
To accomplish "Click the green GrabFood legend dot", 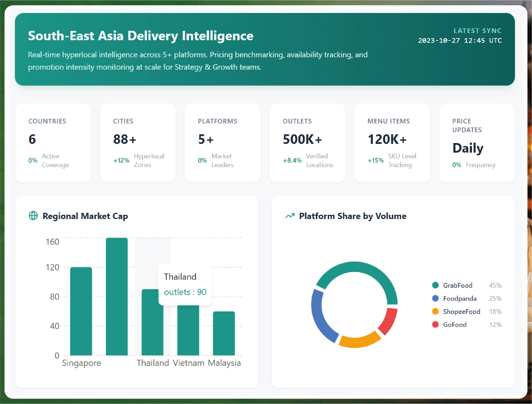I will (x=435, y=285).
